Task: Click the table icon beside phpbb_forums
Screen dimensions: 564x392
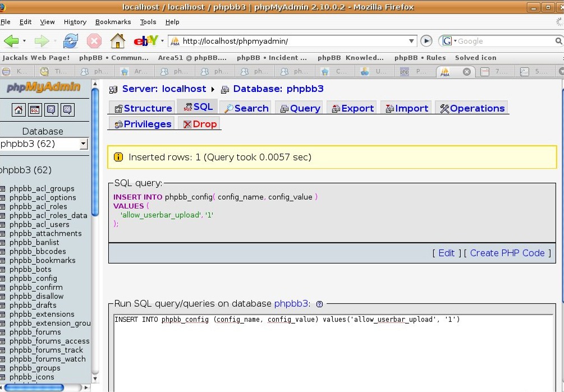Action: click(2, 333)
